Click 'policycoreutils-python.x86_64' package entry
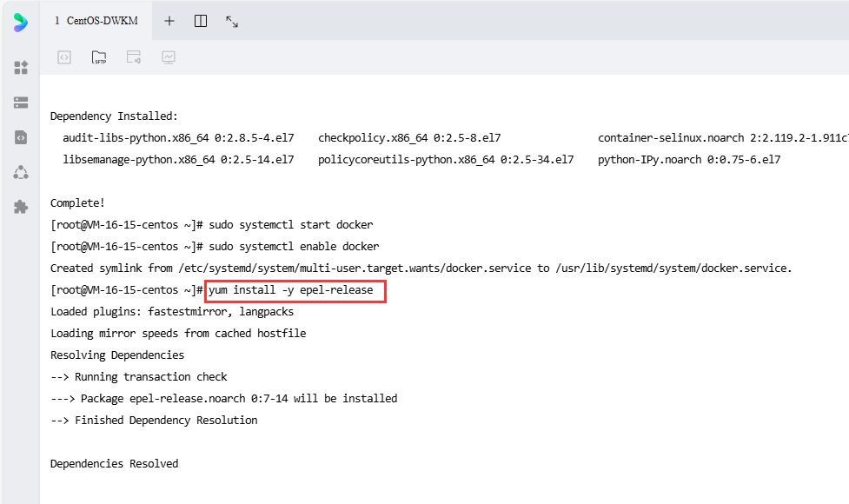This screenshot has width=849, height=504. coord(446,160)
